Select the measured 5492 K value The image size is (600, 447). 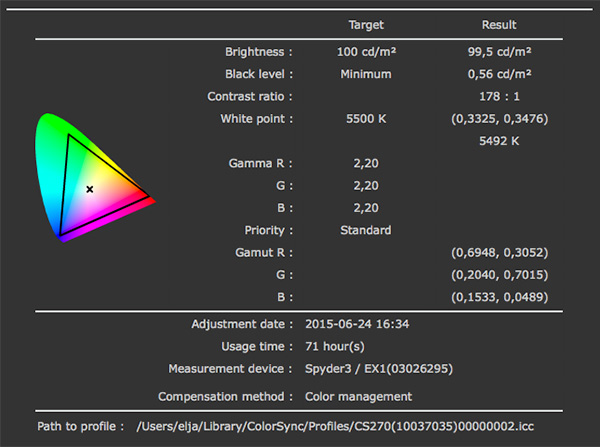[499, 141]
